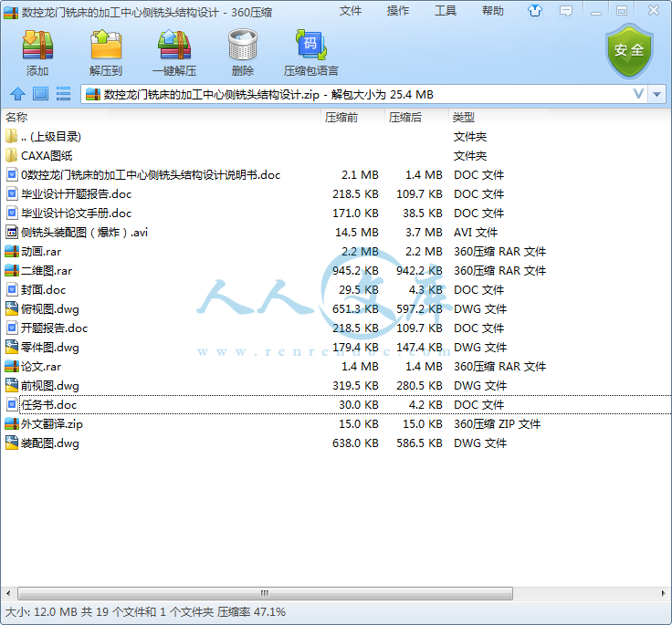Sort by the 类型 column header

(463, 117)
